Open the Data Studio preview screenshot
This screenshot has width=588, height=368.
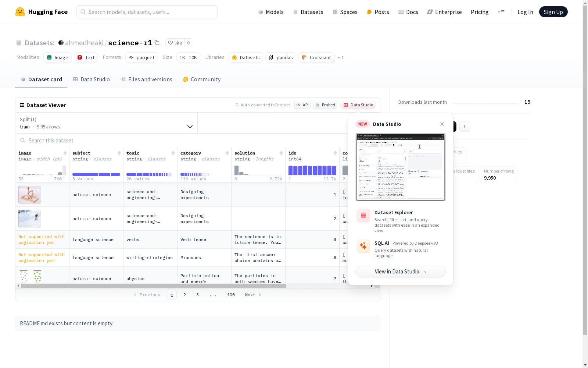click(x=401, y=167)
